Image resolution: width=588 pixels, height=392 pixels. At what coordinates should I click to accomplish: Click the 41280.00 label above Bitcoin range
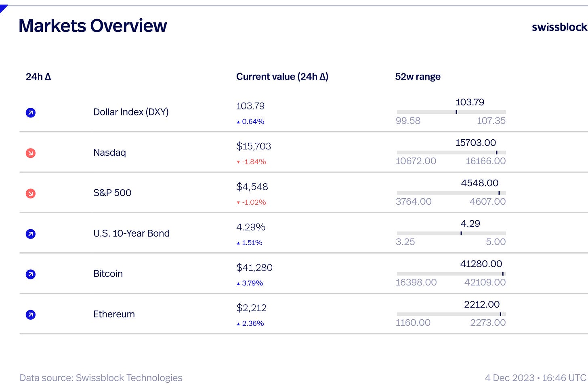pos(481,264)
